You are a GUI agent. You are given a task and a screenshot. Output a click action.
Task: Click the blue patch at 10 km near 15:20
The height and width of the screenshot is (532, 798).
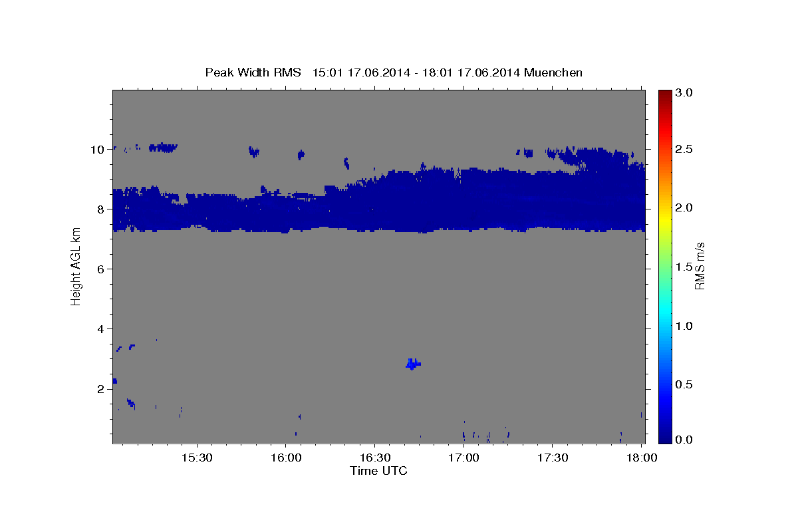coord(163,148)
